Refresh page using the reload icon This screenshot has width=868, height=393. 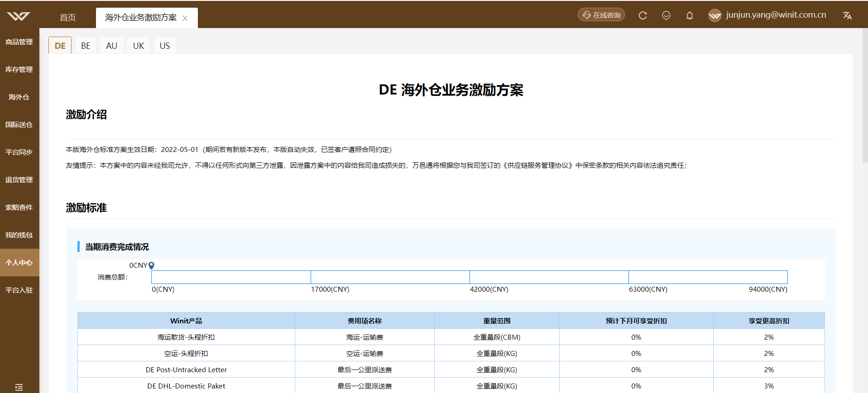pos(643,15)
